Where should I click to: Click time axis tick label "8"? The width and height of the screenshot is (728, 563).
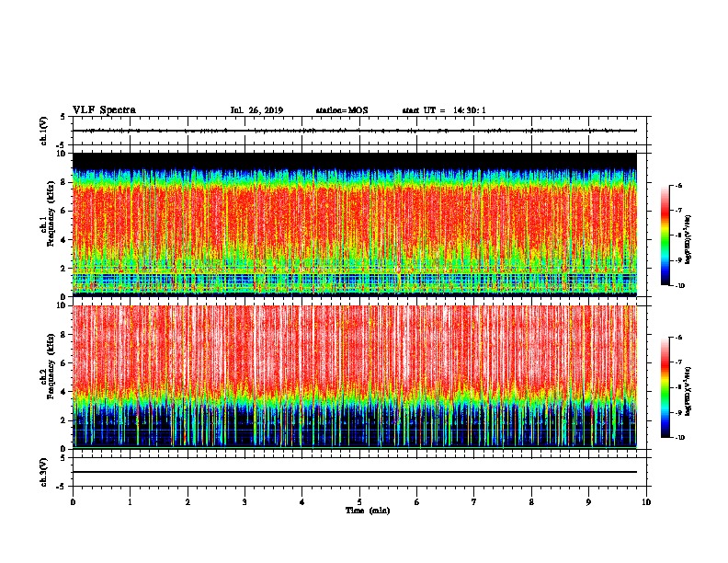531,502
